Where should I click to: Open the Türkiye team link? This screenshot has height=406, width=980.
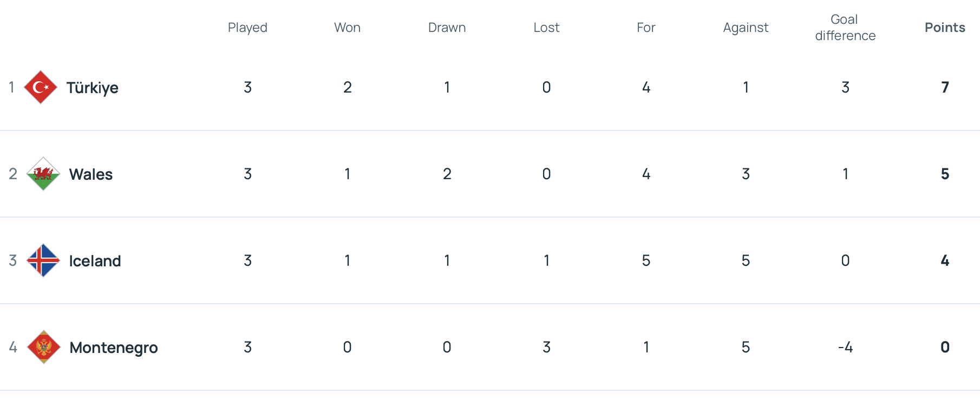pos(92,88)
